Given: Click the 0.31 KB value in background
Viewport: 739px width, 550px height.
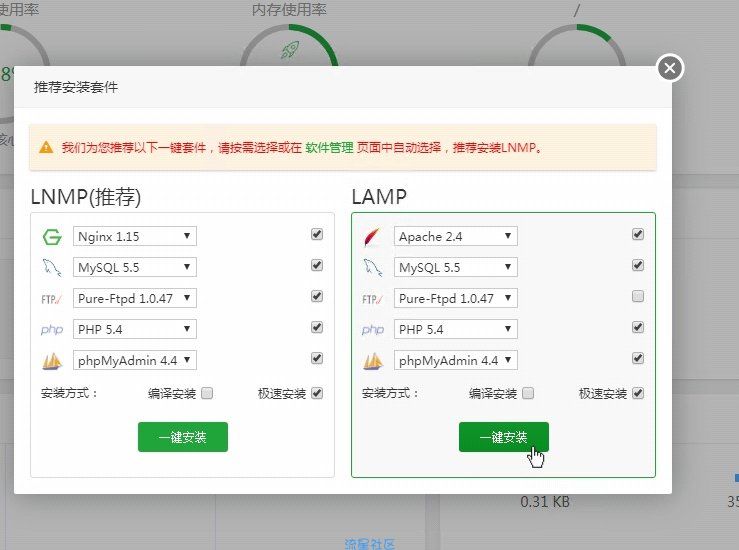Looking at the screenshot, I should coord(545,502).
